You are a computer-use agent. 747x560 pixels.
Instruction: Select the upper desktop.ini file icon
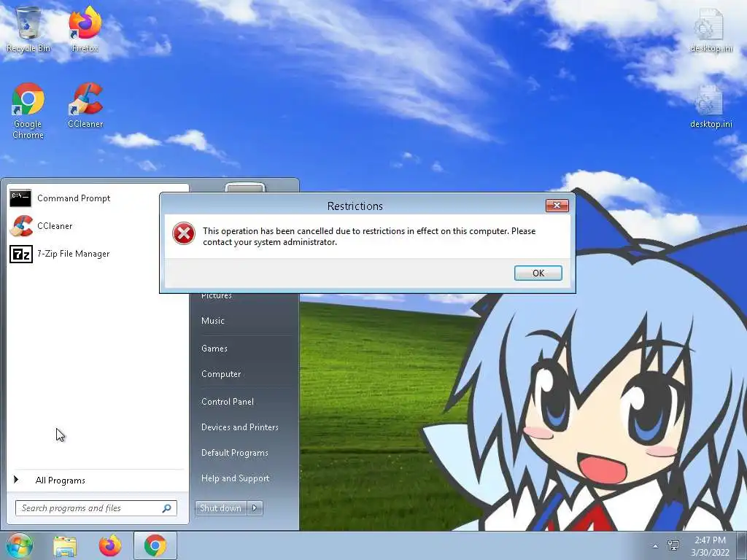tap(711, 29)
